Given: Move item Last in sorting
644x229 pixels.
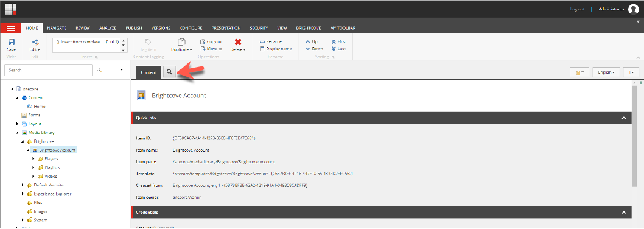Looking at the screenshot, I should tap(338, 49).
